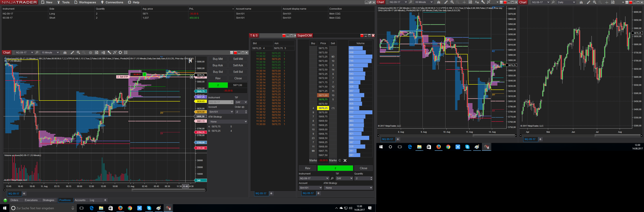Open Skype from the left taskbar
Image resolution: width=644 pixels, height=212 pixels.
[149, 208]
